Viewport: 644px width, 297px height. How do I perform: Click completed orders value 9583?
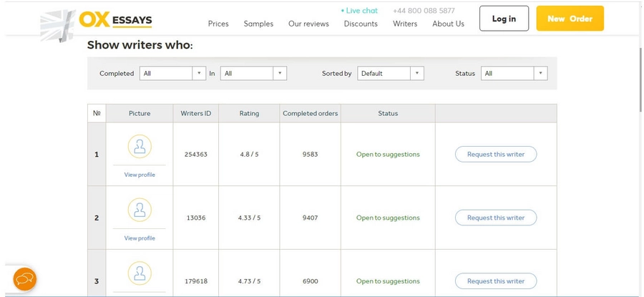310,155
